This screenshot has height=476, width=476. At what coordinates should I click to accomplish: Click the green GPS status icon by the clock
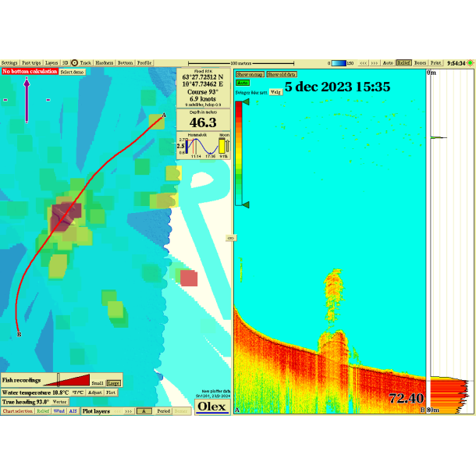[x=469, y=62]
